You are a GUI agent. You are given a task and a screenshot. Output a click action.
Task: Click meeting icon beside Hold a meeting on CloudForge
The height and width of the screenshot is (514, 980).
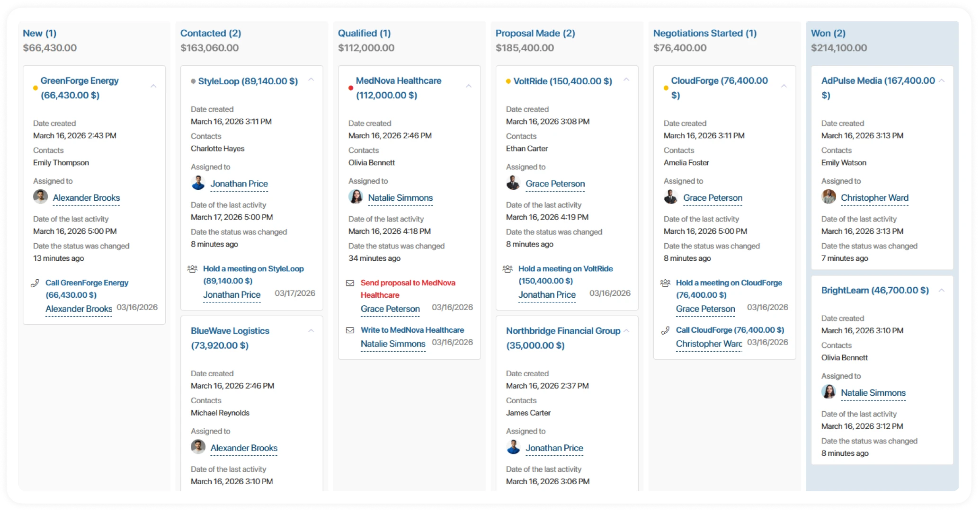click(x=665, y=283)
